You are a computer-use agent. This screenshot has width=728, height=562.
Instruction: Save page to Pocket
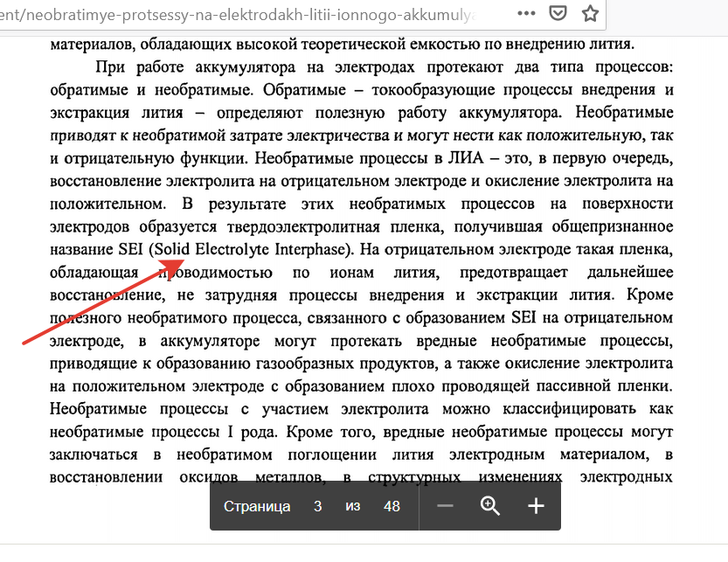point(558,14)
